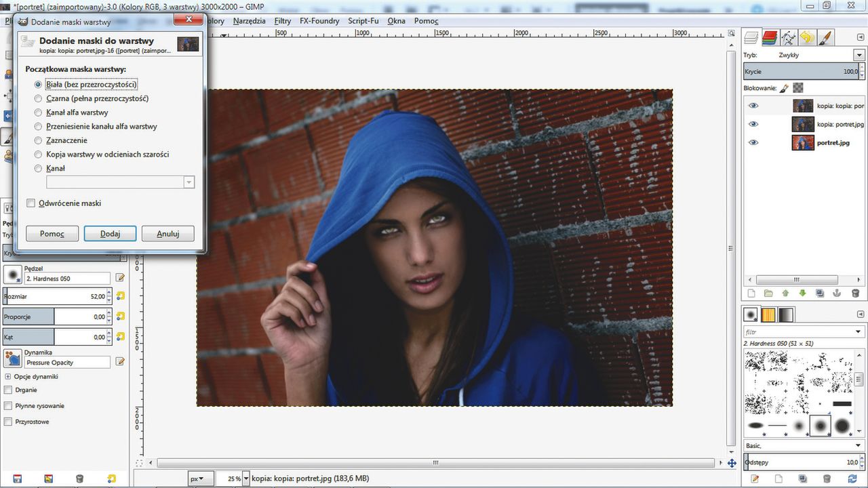Anchor the floating layer with the anchor icon
Screen dimensions: 868x488
click(837, 293)
